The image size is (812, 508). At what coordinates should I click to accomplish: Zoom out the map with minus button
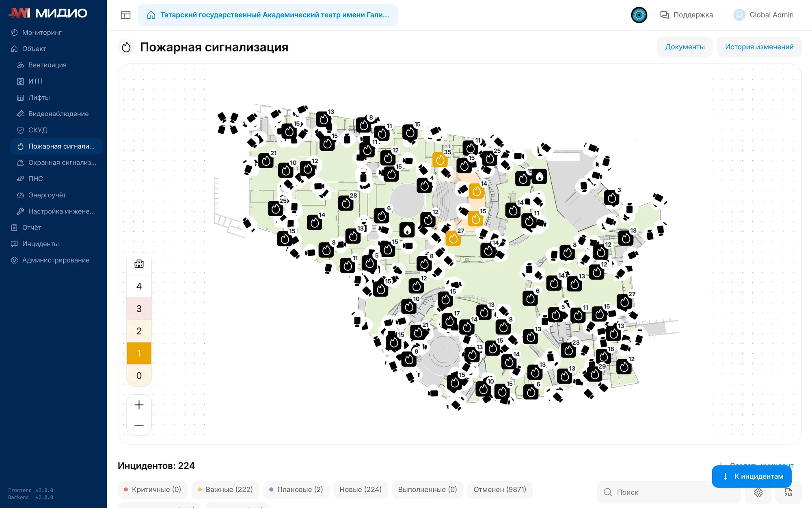tap(139, 425)
